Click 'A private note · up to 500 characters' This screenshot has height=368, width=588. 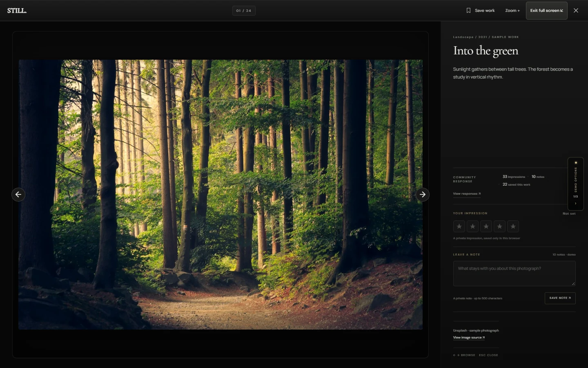[477, 298]
